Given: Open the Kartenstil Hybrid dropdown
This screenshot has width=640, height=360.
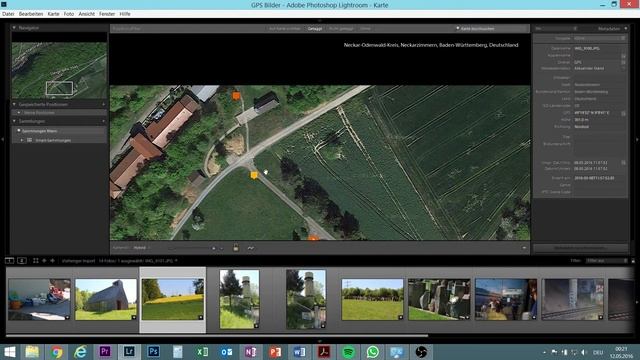Looking at the screenshot, I should click(142, 248).
